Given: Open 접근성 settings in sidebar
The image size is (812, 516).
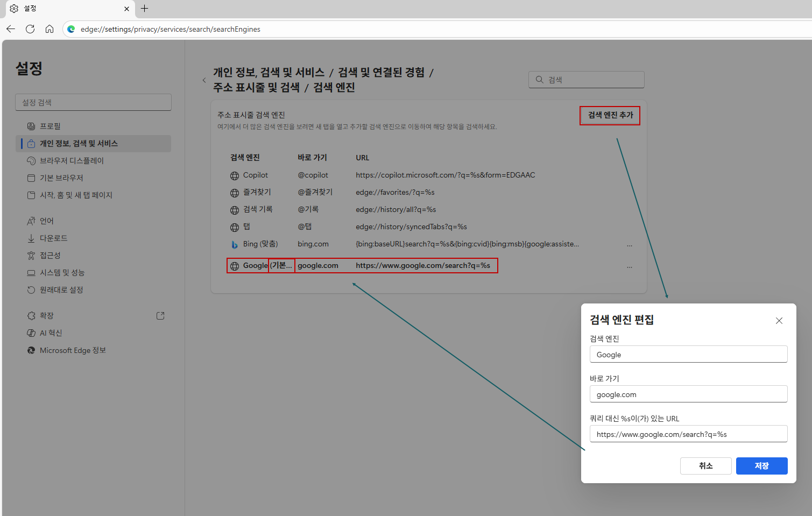Looking at the screenshot, I should click(94, 255).
